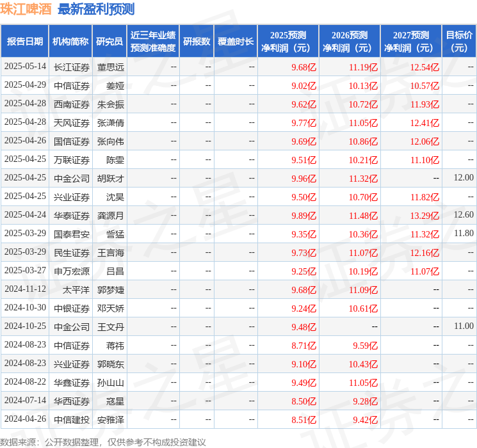This screenshot has width=477, height=448.
Task: Select the 最新盈利预测 heading
Action: [96, 9]
